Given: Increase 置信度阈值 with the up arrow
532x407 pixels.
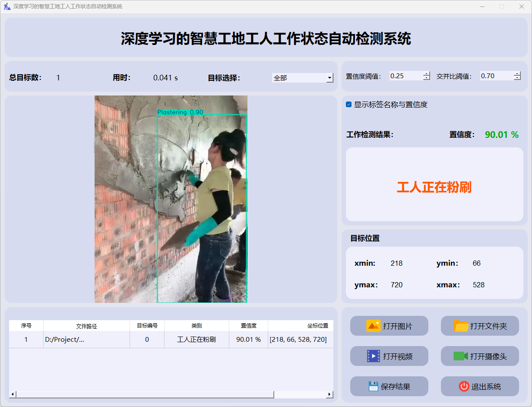Looking at the screenshot, I should click(427, 73).
